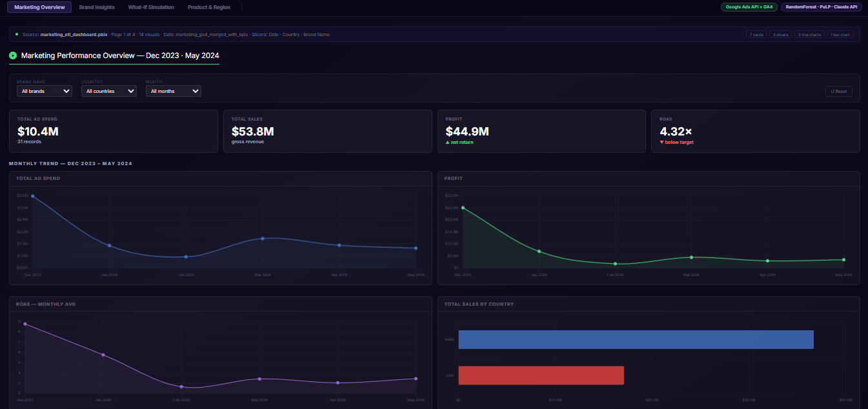The width and height of the screenshot is (868, 409).
Task: Select May 2024 point on Total Ad Spend chart
Action: pos(416,248)
